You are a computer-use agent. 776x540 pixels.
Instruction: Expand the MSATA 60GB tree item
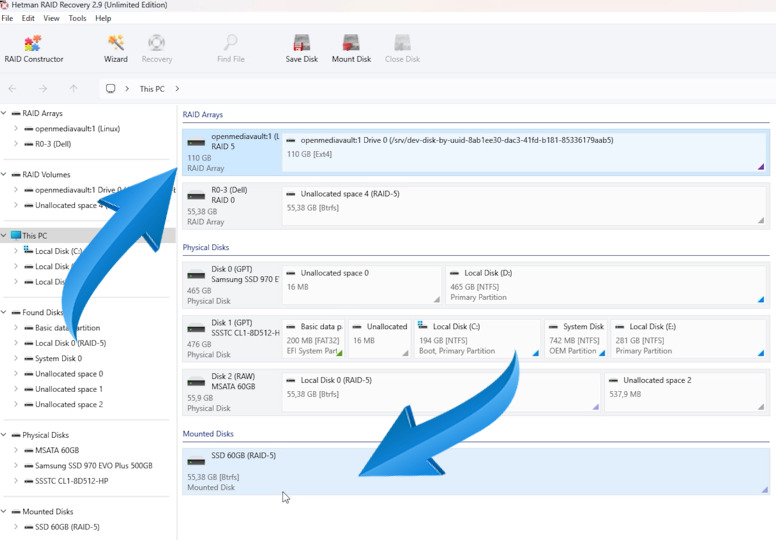[16, 450]
